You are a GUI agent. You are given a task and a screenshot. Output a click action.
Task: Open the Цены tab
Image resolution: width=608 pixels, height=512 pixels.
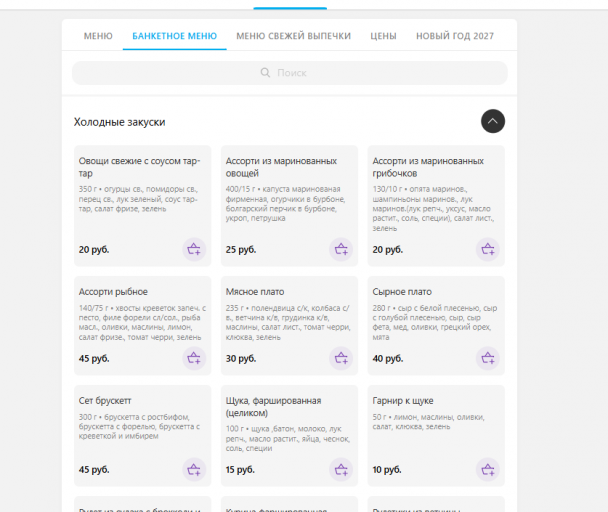point(383,36)
